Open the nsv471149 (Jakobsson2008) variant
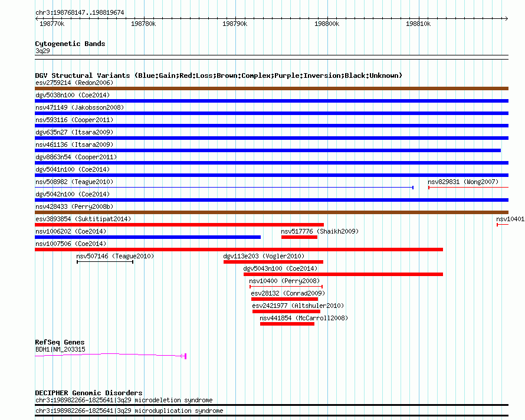Image resolution: width=525 pixels, height=420 pixels. pos(271,113)
